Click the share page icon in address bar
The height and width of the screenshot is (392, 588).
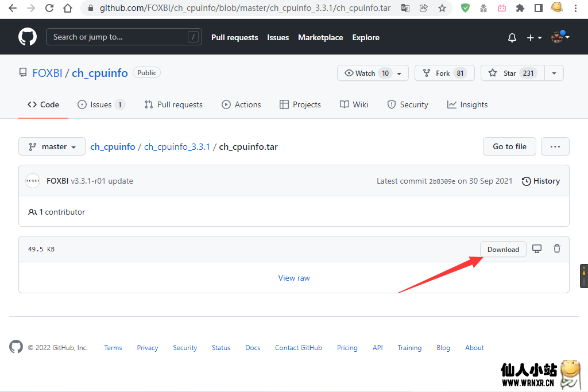pyautogui.click(x=423, y=8)
